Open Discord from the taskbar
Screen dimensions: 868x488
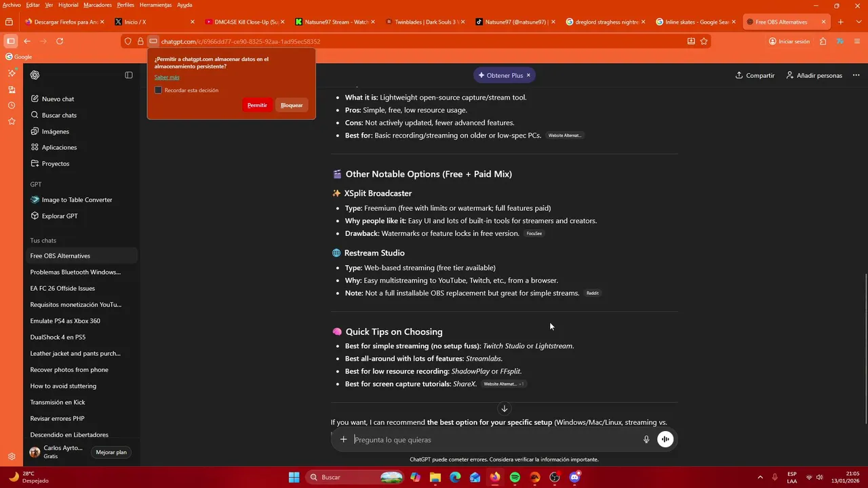[x=574, y=477]
